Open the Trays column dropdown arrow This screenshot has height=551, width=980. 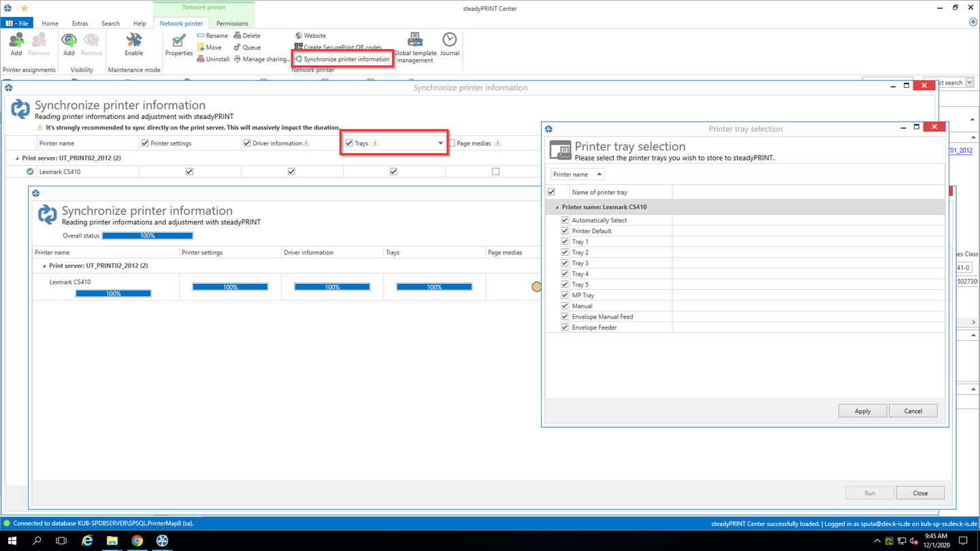(440, 143)
